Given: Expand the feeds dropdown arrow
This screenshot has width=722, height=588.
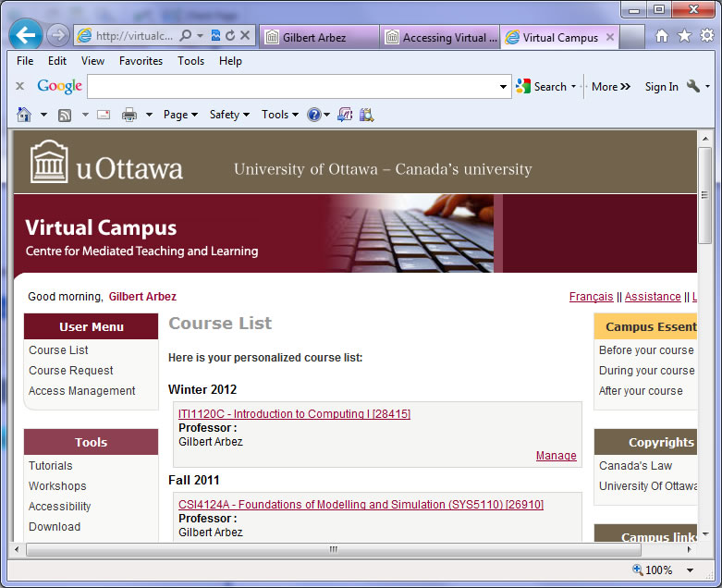Looking at the screenshot, I should point(85,115).
